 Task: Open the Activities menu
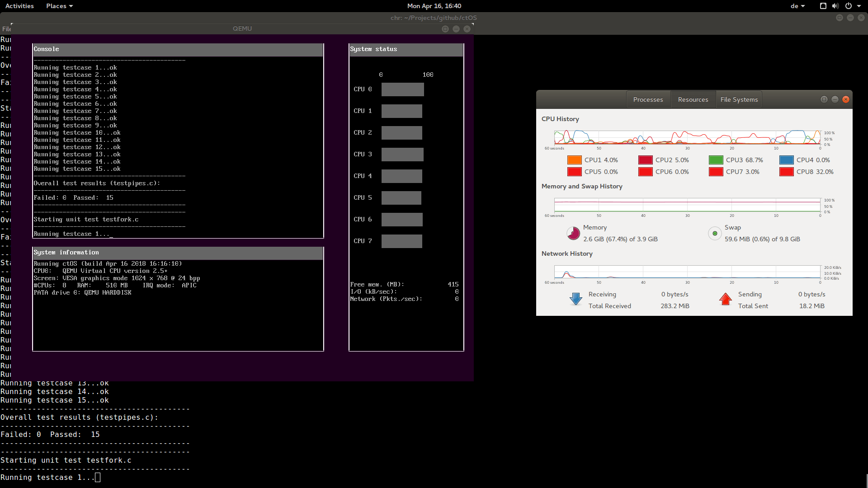point(19,6)
